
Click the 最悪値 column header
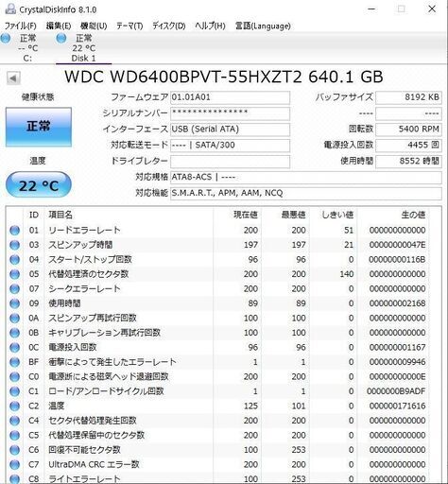(285, 216)
